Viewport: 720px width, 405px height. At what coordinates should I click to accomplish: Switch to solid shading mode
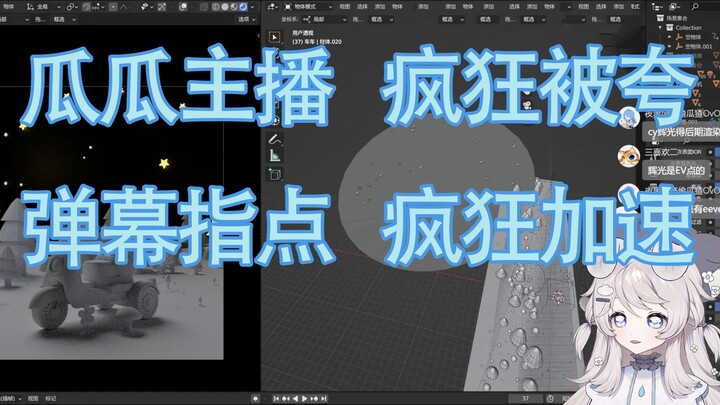click(225, 7)
